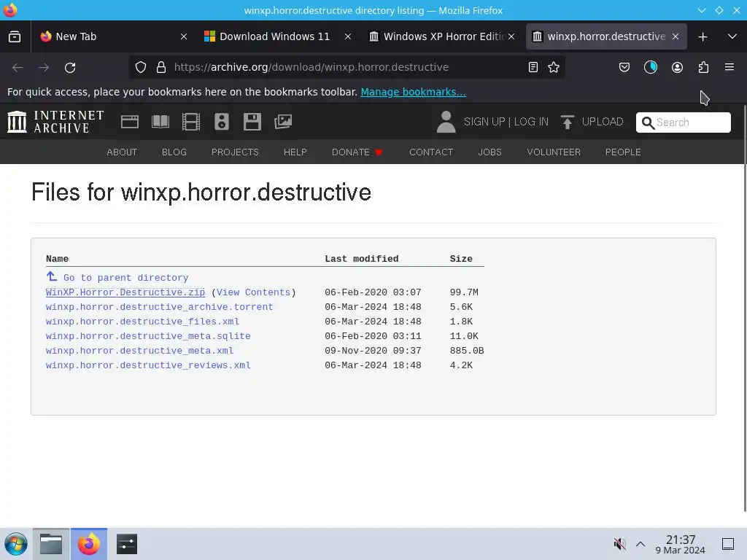Show site security padlock info
747x560 pixels.
161,67
